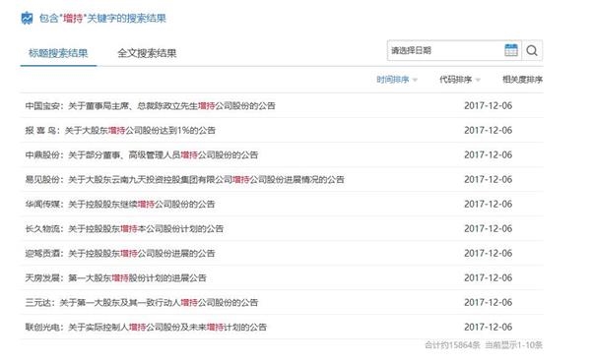Open the calendar date picker icon
This screenshot has height=364, width=591.
(511, 50)
